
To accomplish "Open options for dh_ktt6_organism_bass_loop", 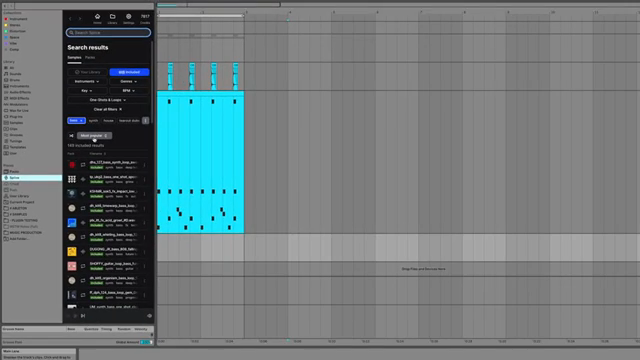I will 144,280.
